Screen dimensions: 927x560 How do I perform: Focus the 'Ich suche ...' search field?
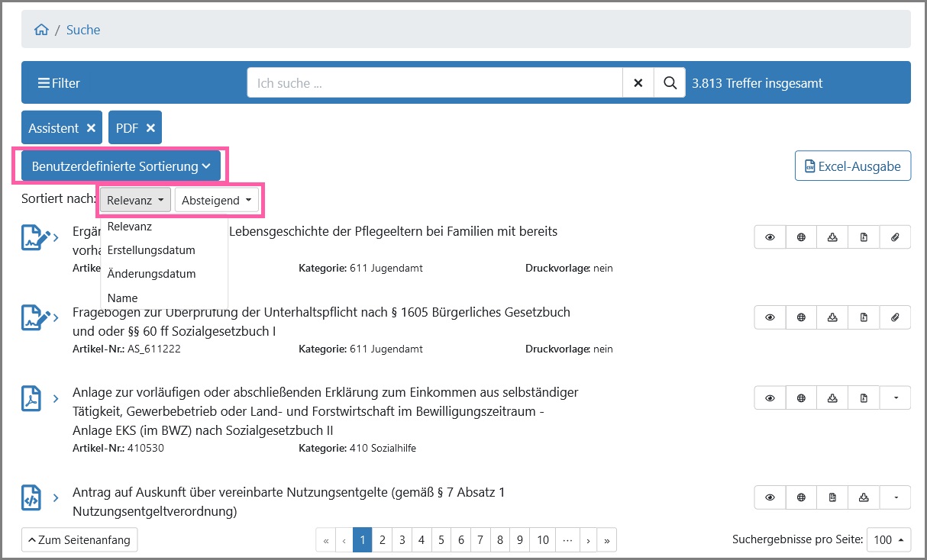pos(434,83)
